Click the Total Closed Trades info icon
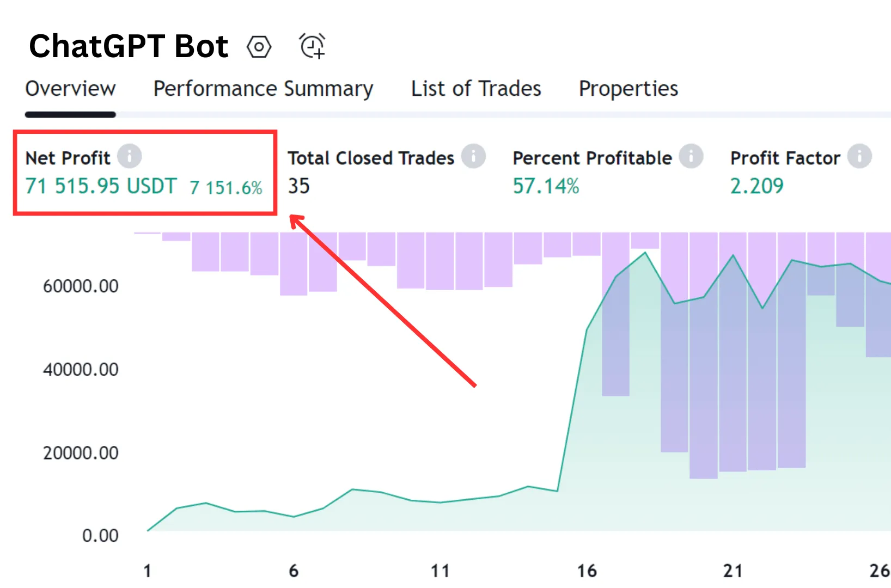891x588 pixels. (475, 156)
